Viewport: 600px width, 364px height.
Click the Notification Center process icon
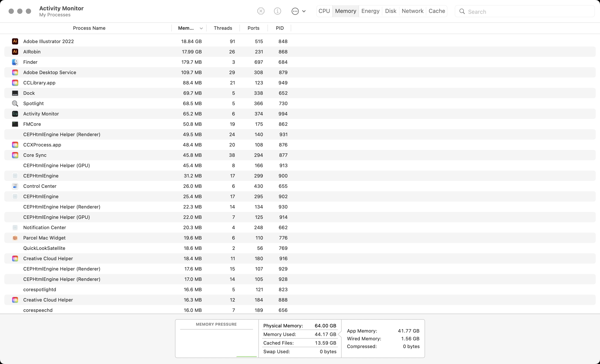15,227
